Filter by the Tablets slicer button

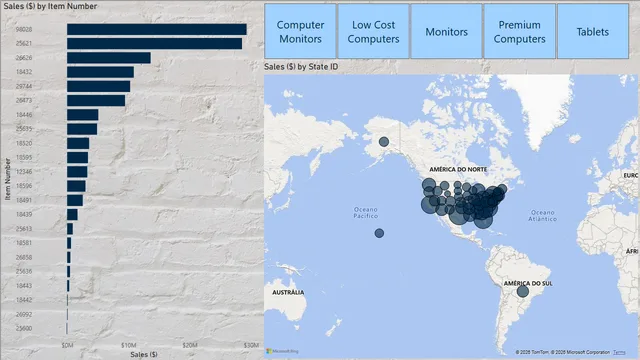tap(593, 31)
